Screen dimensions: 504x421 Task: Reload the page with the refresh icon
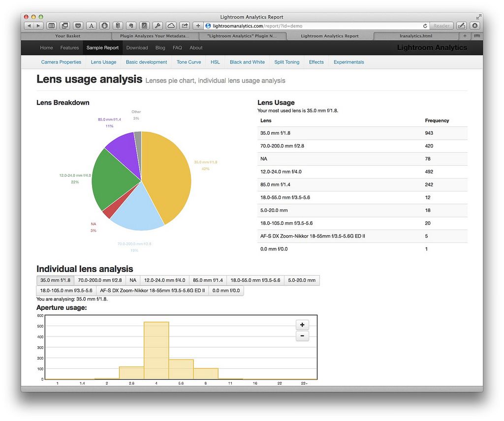coord(425,26)
